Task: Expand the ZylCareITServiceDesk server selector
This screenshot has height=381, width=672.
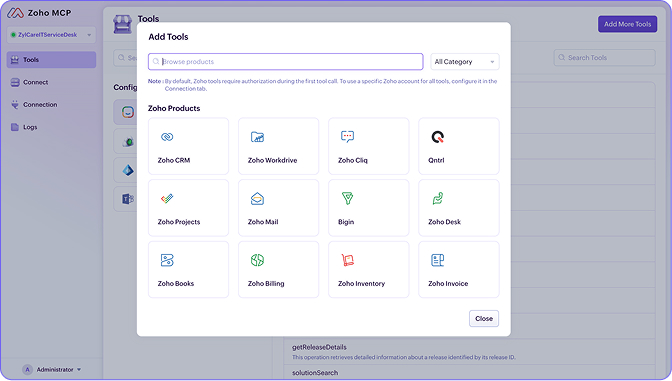Action: tap(51, 35)
